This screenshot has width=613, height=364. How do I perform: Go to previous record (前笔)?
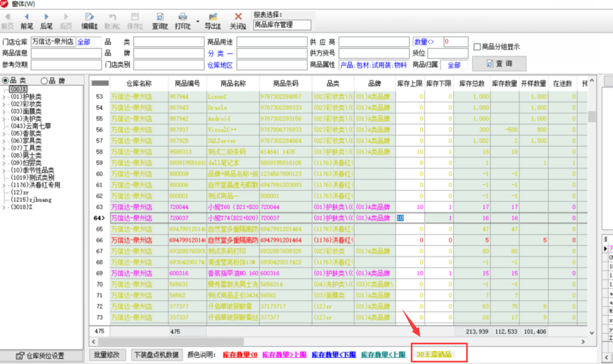[x=27, y=21]
